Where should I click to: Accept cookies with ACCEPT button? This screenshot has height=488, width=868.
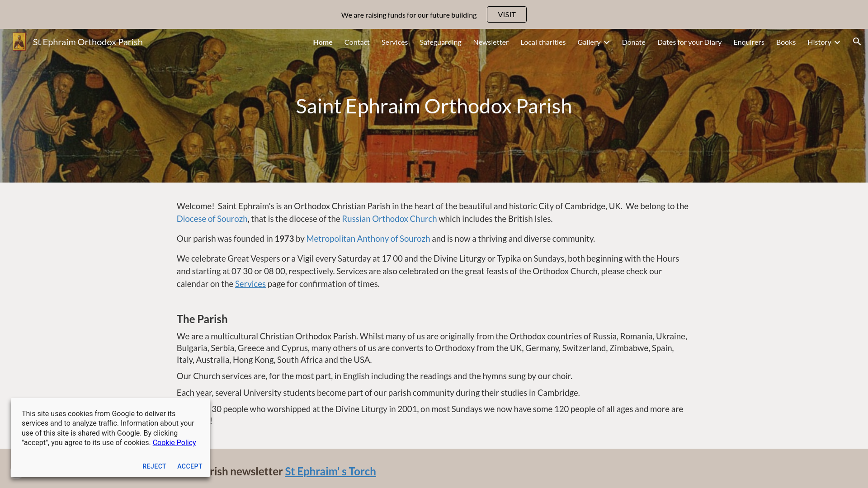(190, 466)
